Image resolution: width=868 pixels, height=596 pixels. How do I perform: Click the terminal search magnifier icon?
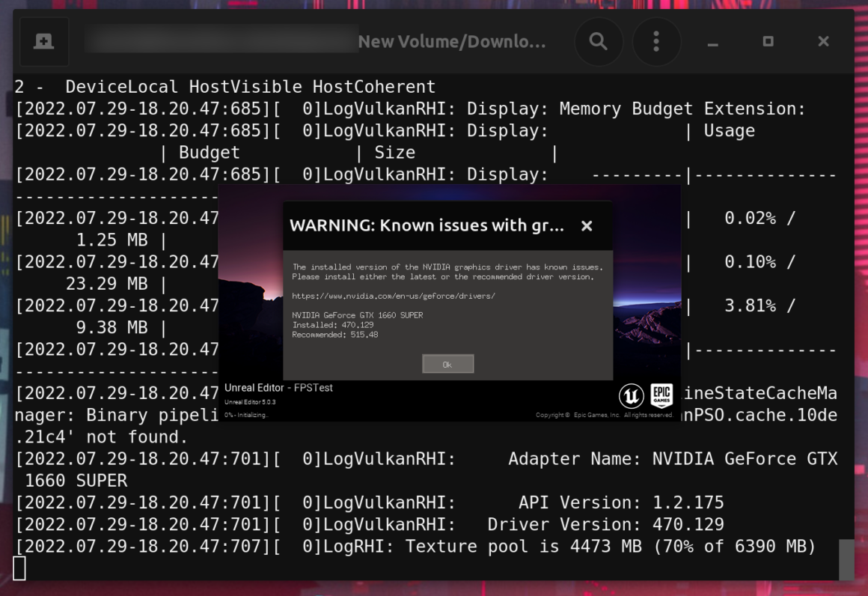point(598,41)
